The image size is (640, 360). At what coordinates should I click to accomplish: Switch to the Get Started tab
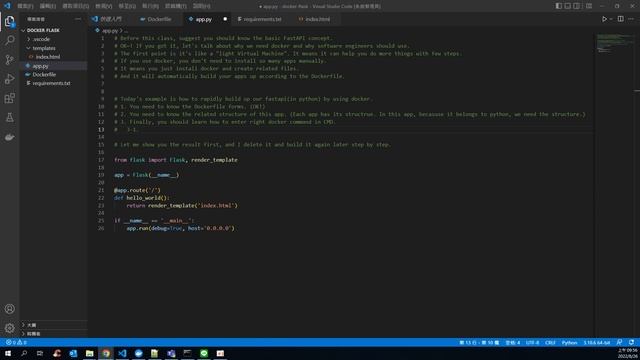point(111,19)
